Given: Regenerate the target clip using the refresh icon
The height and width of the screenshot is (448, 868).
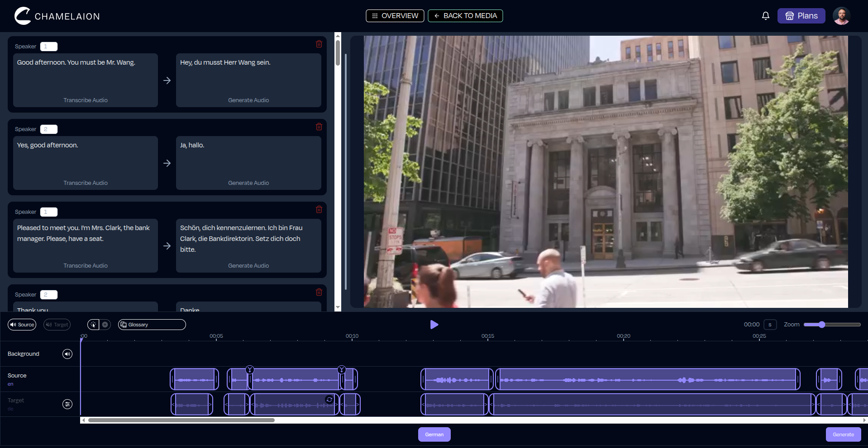Looking at the screenshot, I should coord(329,400).
